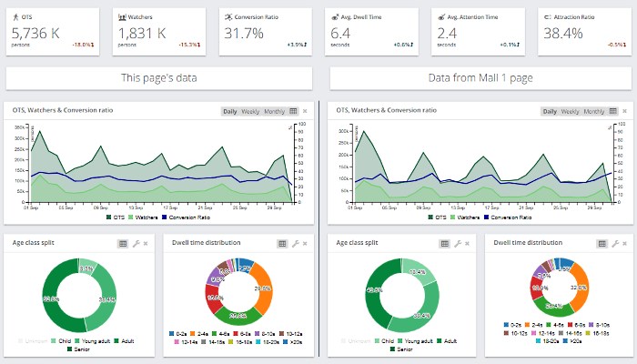The image size is (637, 364).
Task: Enable greyed-out Unknown legend in left Age split
Action: (35, 339)
